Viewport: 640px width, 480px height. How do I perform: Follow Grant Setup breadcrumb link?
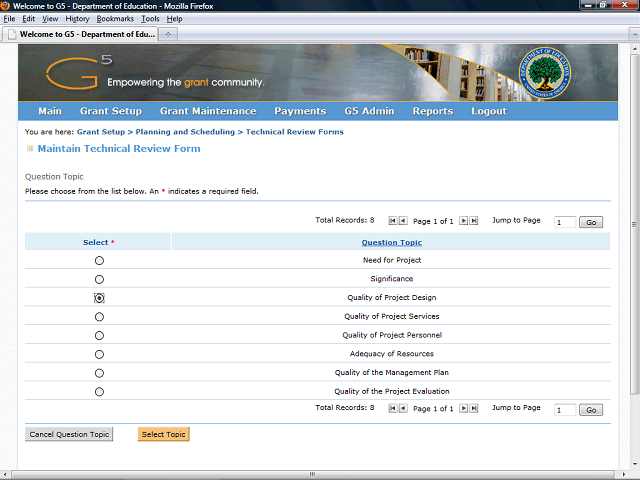pos(101,132)
